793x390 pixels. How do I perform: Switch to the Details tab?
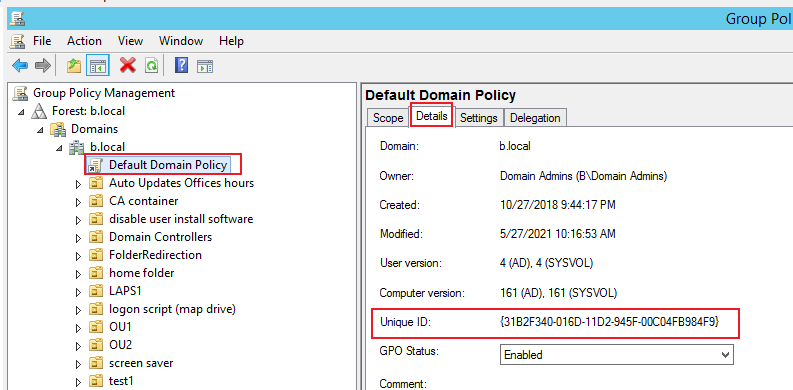coord(431,116)
